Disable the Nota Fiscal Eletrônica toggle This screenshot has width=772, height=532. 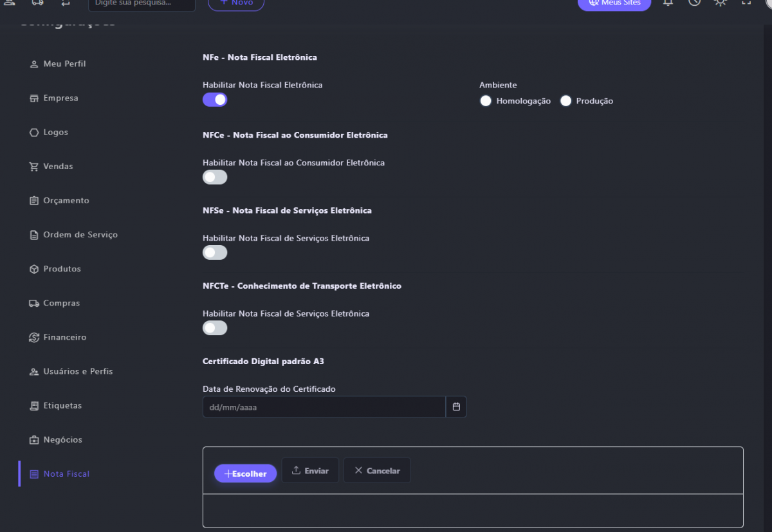tap(215, 100)
